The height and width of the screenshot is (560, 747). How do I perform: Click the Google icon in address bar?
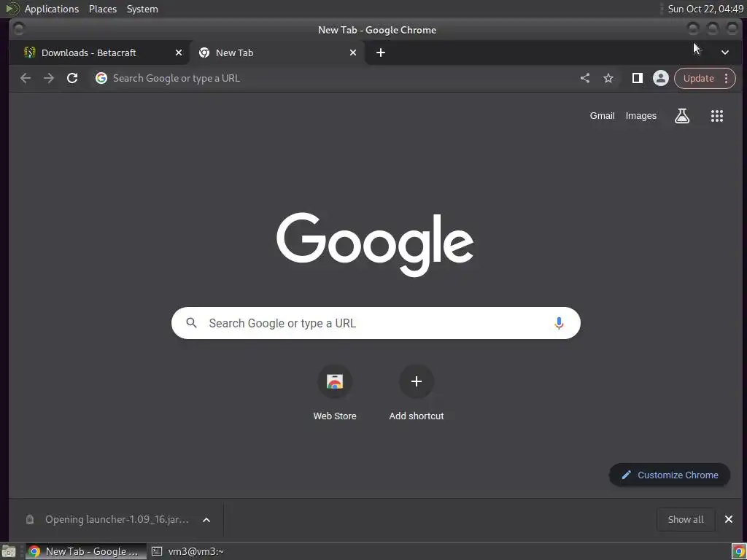click(101, 78)
